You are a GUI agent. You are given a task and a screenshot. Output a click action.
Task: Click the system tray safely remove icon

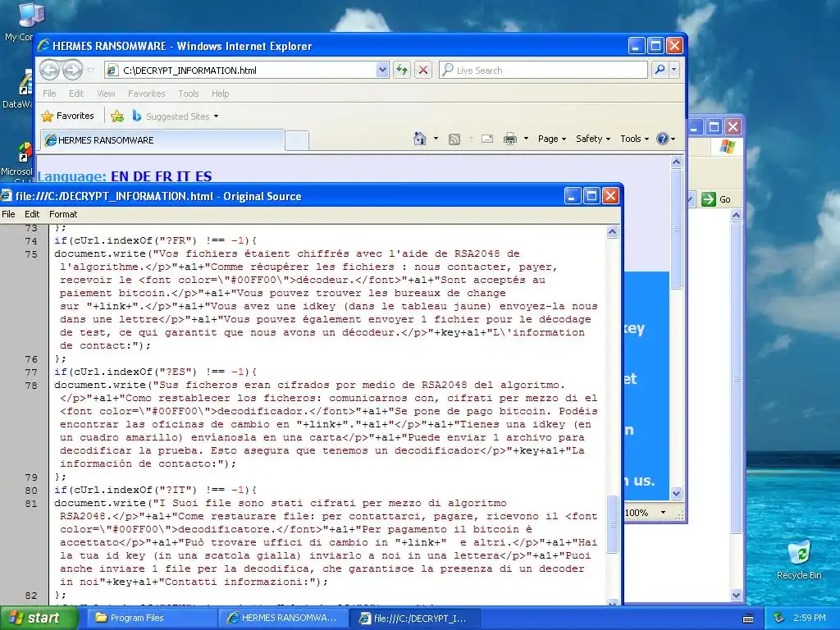tap(779, 618)
